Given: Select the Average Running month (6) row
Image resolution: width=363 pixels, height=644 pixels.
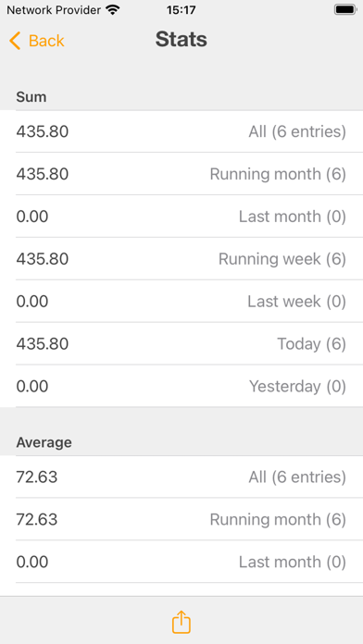Looking at the screenshot, I should pos(181,519).
